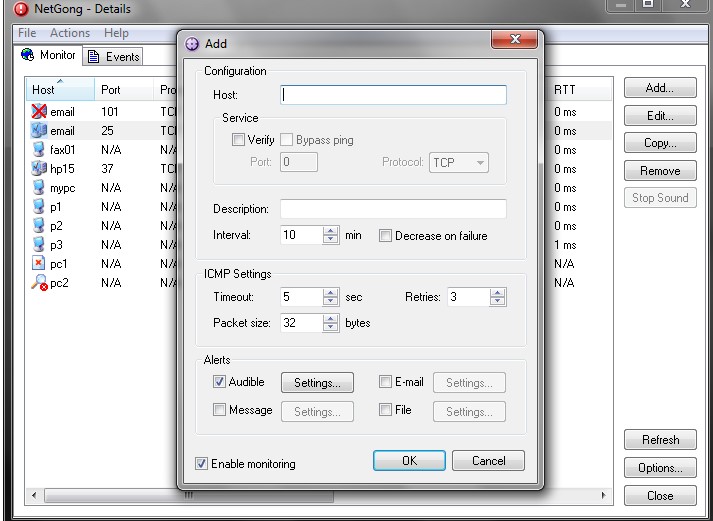Image resolution: width=713 pixels, height=521 pixels.
Task: Enable the E-mail alert checkbox
Action: click(385, 381)
